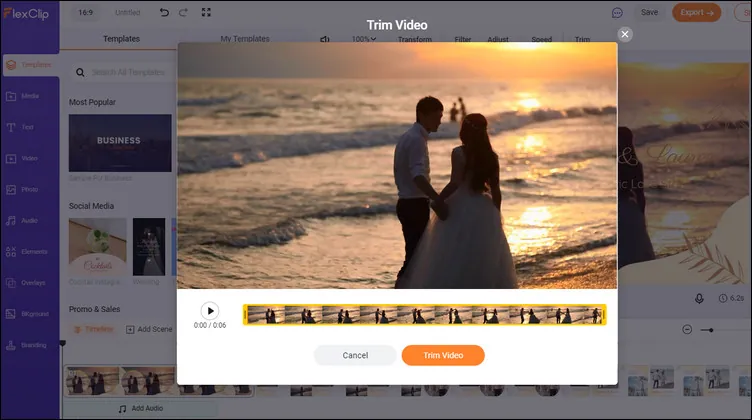Switch to the Templates tab
This screenshot has width=752, height=420.
tap(121, 39)
